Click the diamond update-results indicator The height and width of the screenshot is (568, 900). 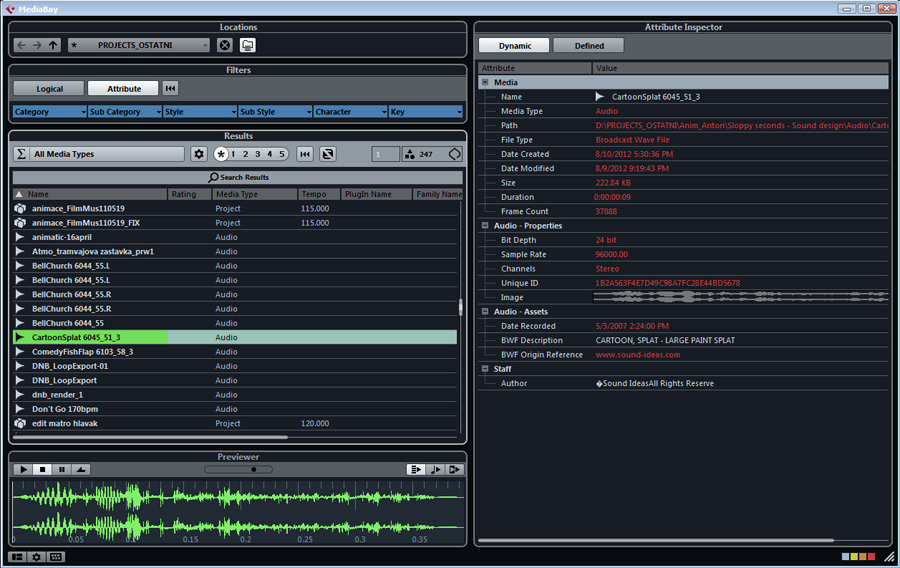[455, 154]
